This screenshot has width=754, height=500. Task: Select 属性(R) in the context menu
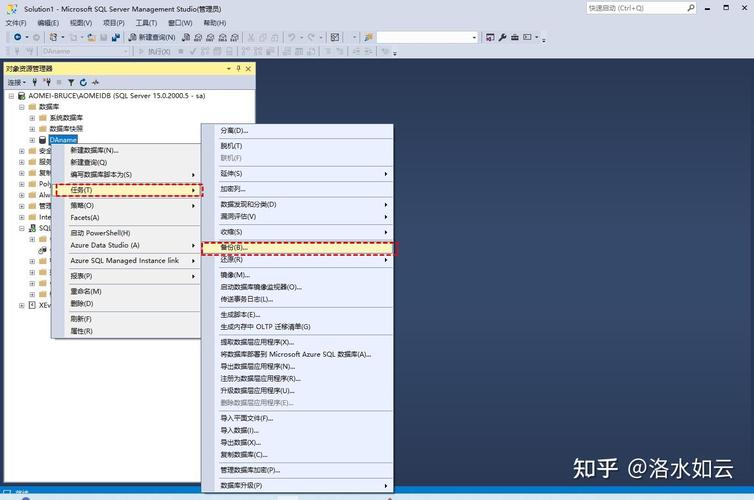point(81,331)
